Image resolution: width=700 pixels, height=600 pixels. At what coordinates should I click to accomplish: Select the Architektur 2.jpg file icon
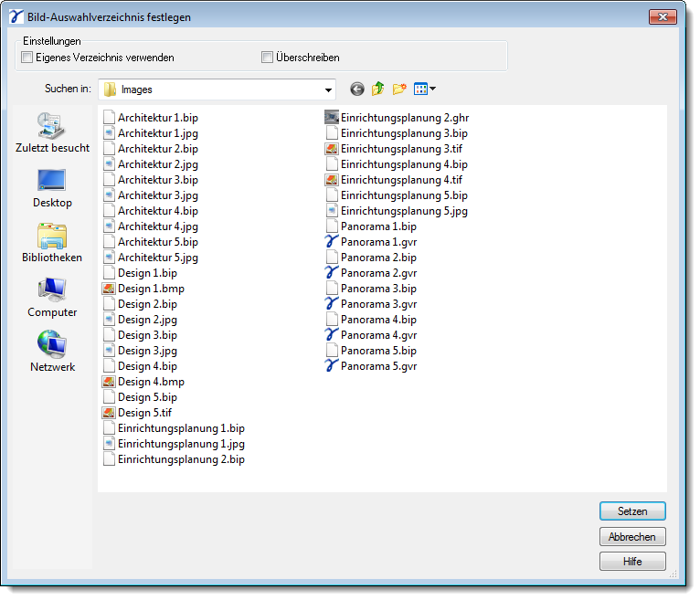(x=109, y=164)
